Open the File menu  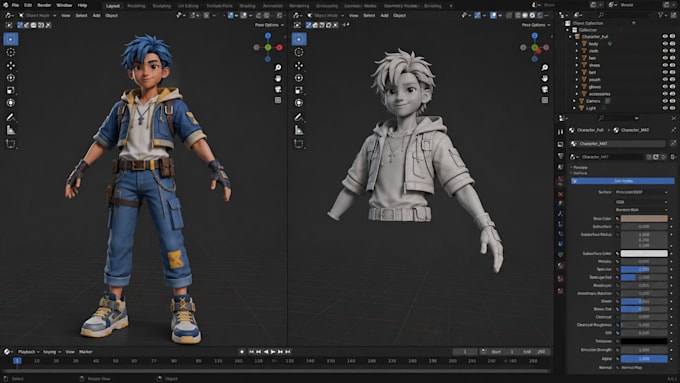pos(15,5)
